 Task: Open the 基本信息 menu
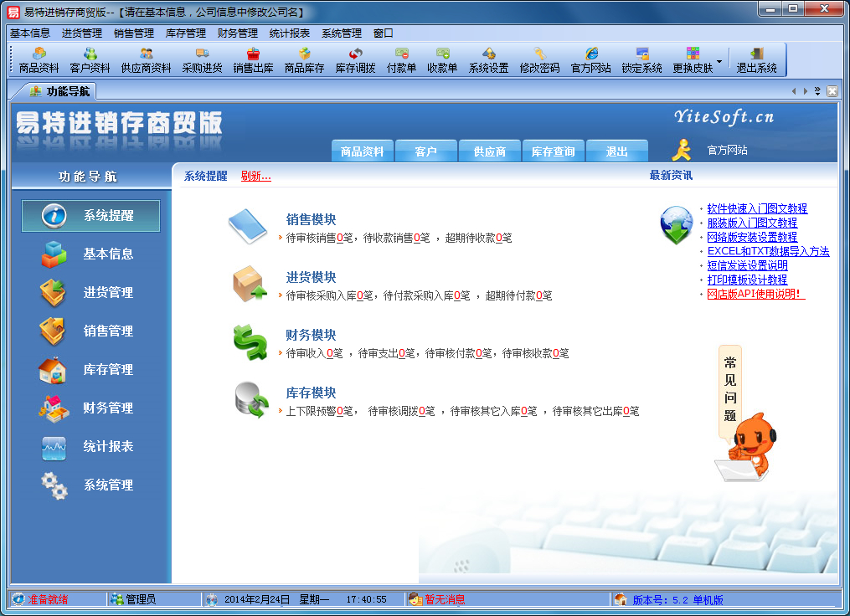[x=30, y=33]
